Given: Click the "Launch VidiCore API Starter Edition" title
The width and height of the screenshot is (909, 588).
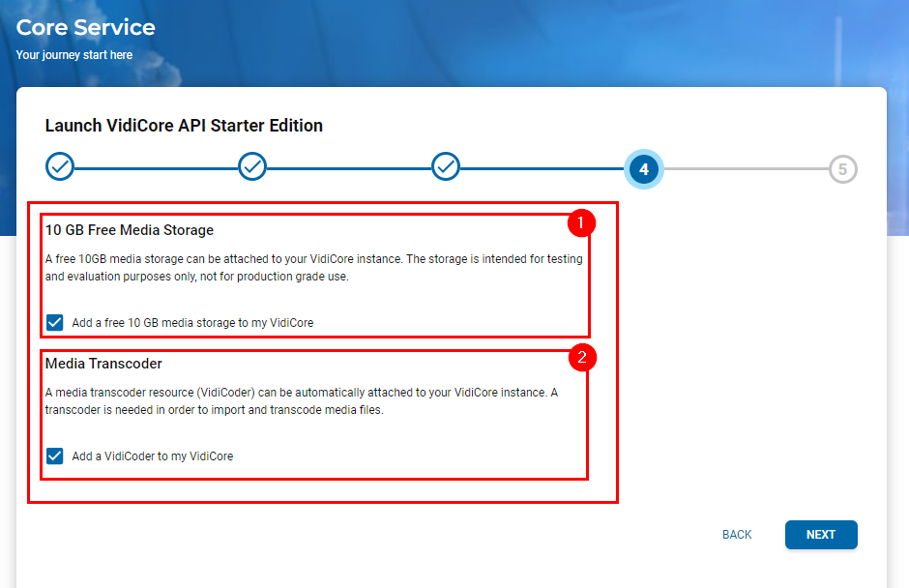Looking at the screenshot, I should (x=184, y=126).
